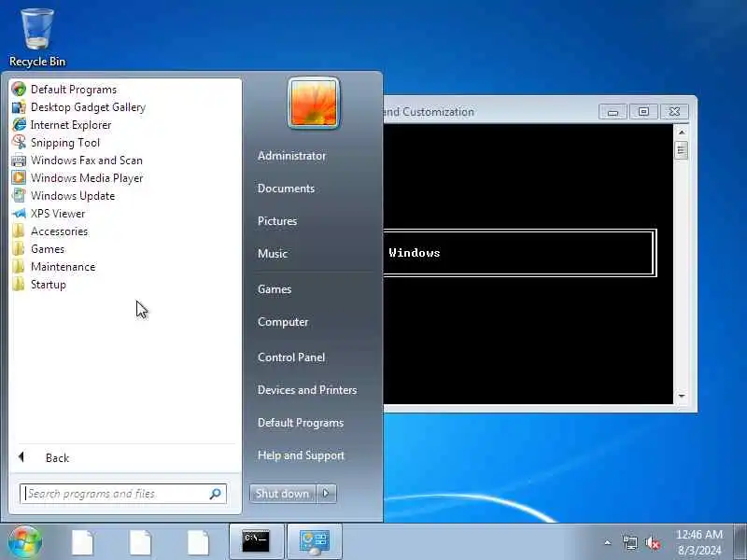The height and width of the screenshot is (560, 747).
Task: Expand the Startup folder
Action: [124, 285]
